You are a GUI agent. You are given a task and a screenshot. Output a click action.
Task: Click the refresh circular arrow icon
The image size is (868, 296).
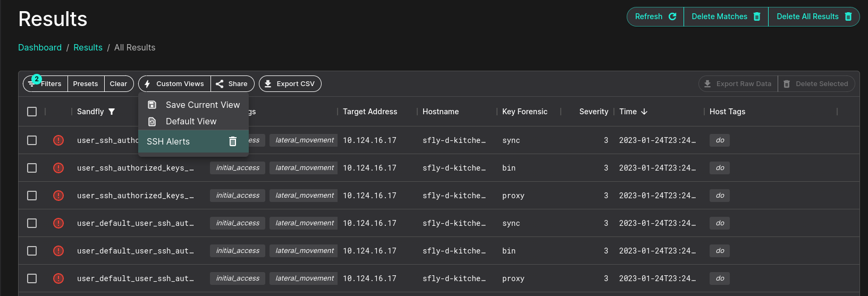click(672, 16)
